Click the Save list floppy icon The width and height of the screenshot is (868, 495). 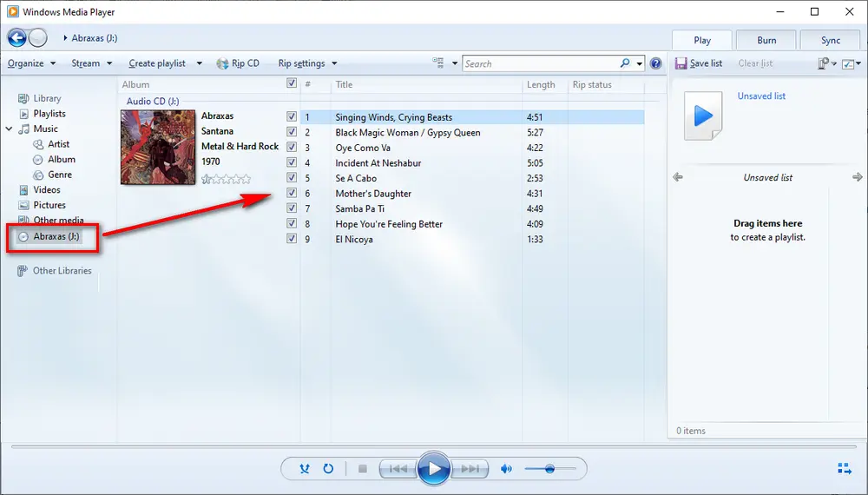pos(681,63)
